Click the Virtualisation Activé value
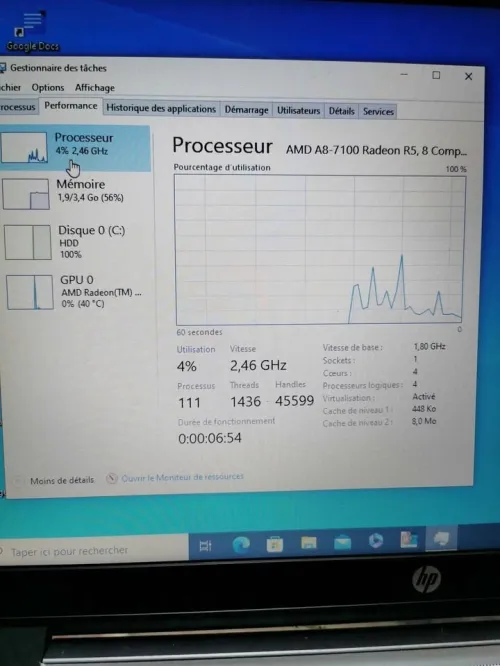This screenshot has height=666, width=500. (424, 396)
